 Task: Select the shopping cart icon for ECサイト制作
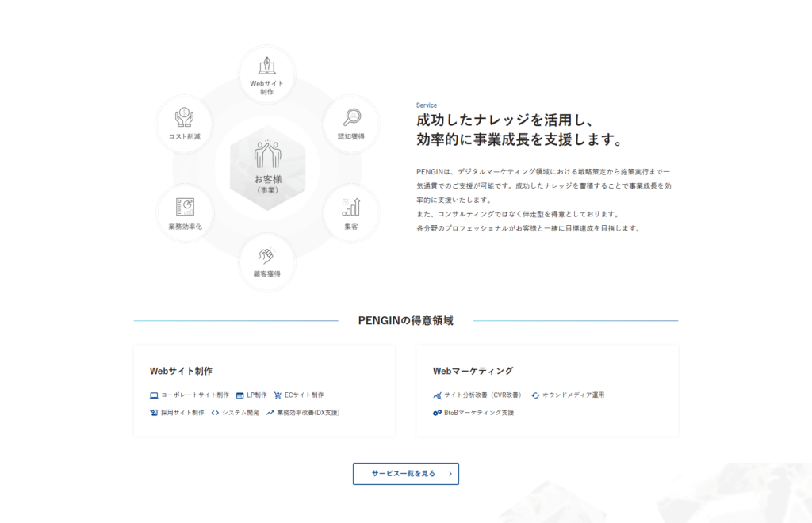(x=277, y=394)
